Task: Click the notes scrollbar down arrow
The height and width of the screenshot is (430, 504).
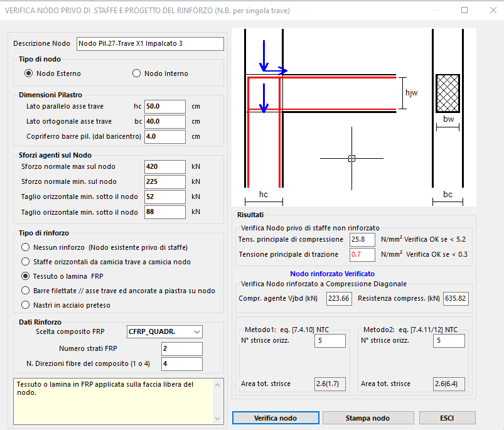Action: 218,419
